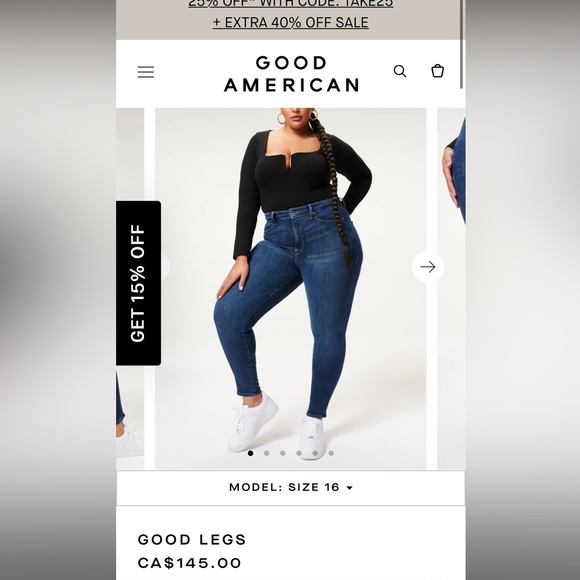Open the 25% off TAKE25 promo link
580x580 pixels.
coord(291,4)
